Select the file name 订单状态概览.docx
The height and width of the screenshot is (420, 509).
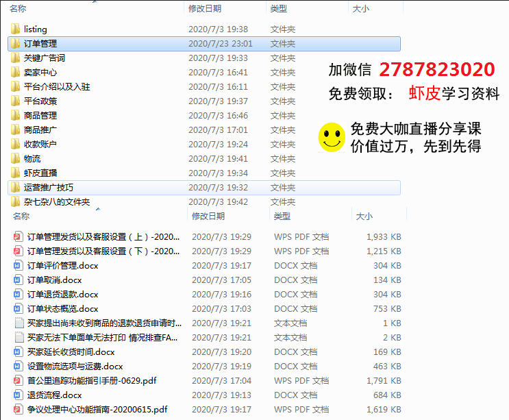coord(62,309)
